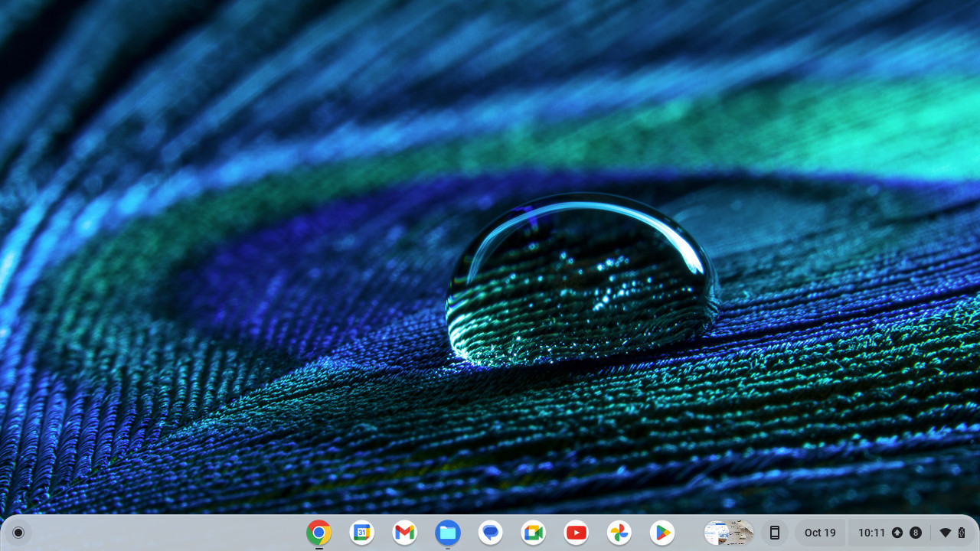The height and width of the screenshot is (551, 980).
Task: Open the Files app
Action: point(448,533)
